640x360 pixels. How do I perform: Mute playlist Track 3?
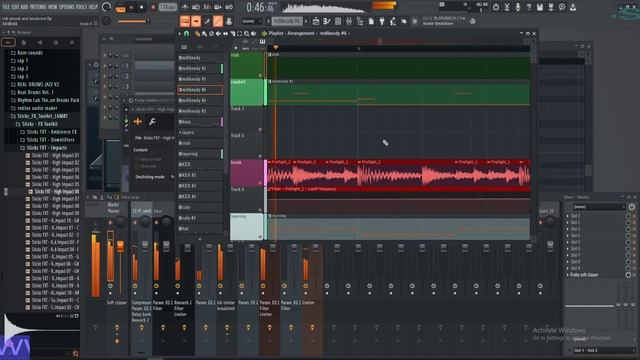pyautogui.click(x=260, y=129)
